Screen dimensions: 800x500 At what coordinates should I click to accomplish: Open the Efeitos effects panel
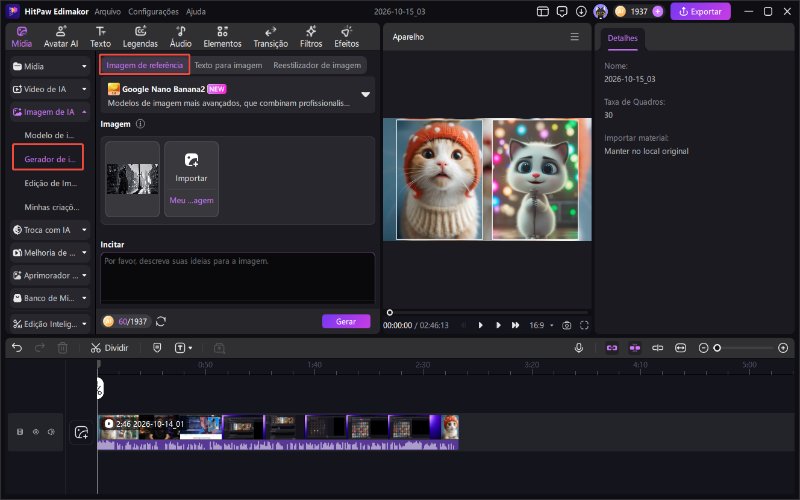pyautogui.click(x=346, y=37)
